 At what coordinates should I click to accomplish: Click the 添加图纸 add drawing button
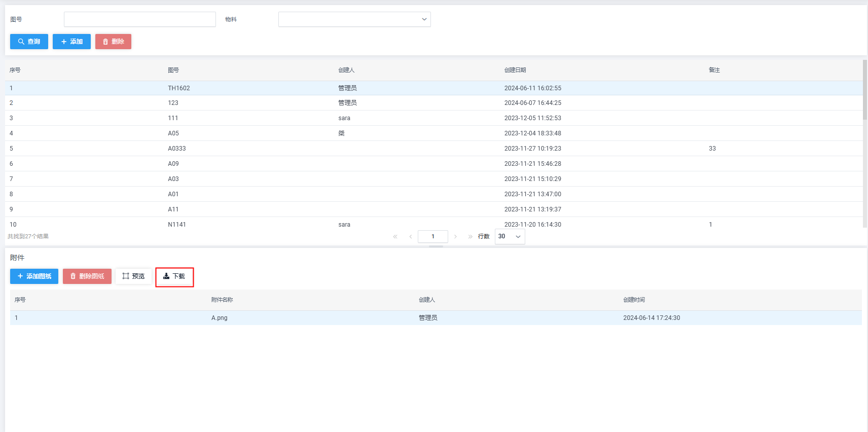click(34, 276)
